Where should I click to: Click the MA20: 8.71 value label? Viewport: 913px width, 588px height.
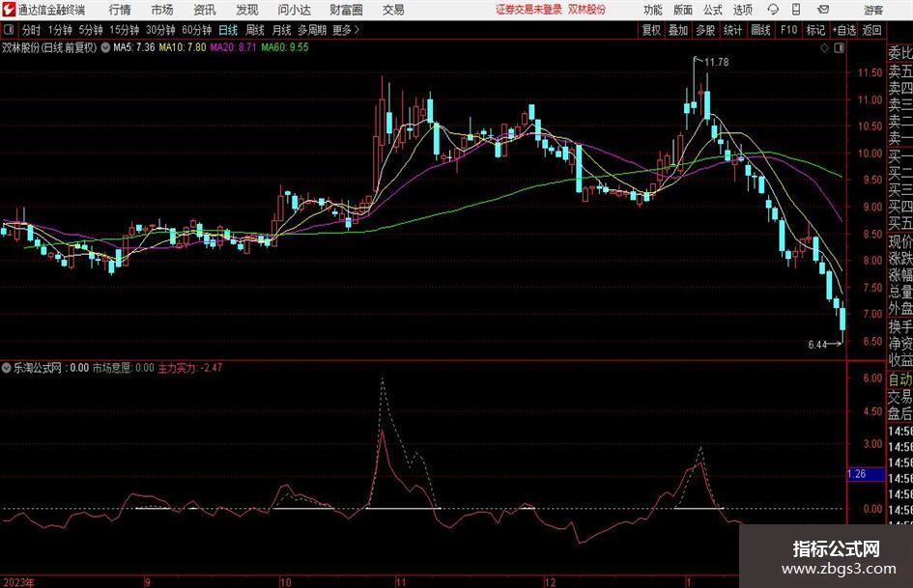click(x=233, y=47)
